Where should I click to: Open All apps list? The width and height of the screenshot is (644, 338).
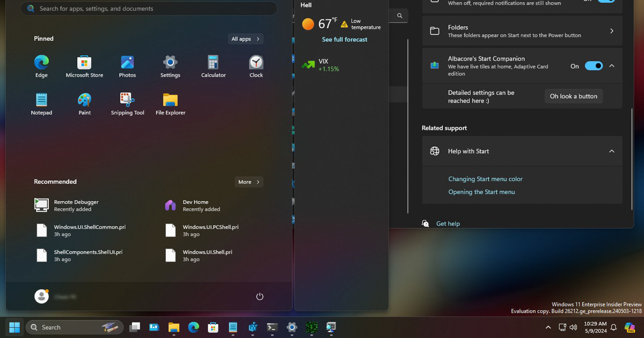pyautogui.click(x=245, y=39)
